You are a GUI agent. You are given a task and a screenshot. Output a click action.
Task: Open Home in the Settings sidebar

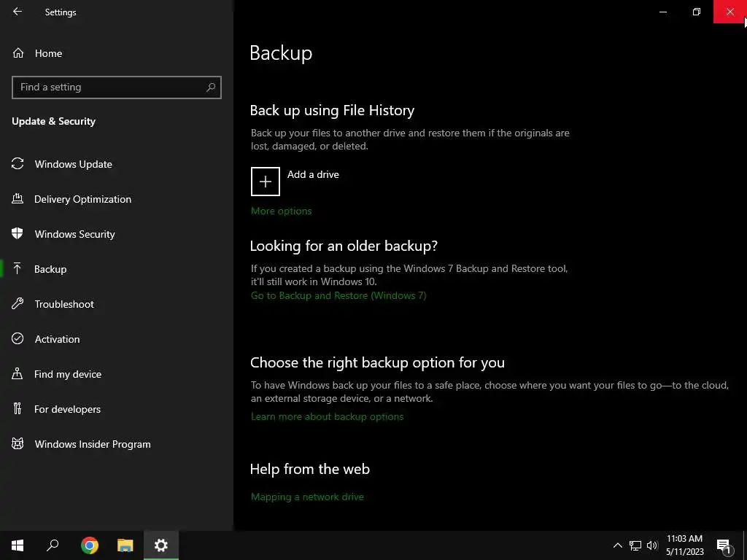pos(117,53)
